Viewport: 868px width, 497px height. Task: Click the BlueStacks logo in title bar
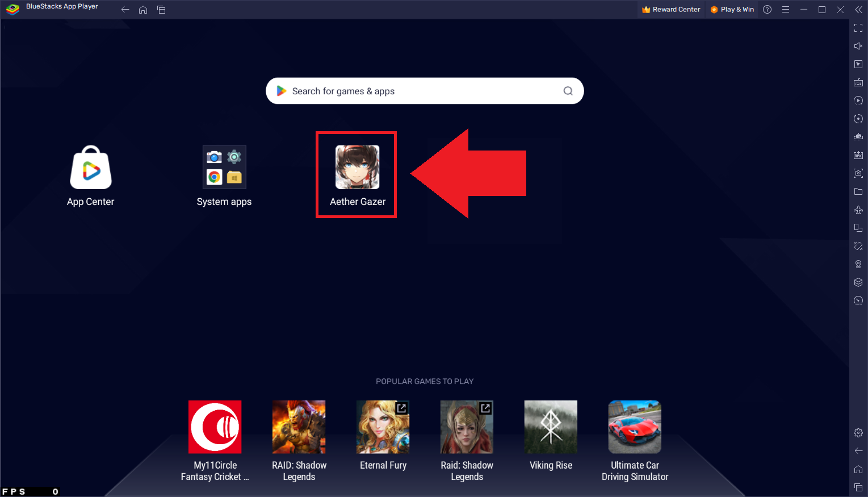pyautogui.click(x=12, y=9)
